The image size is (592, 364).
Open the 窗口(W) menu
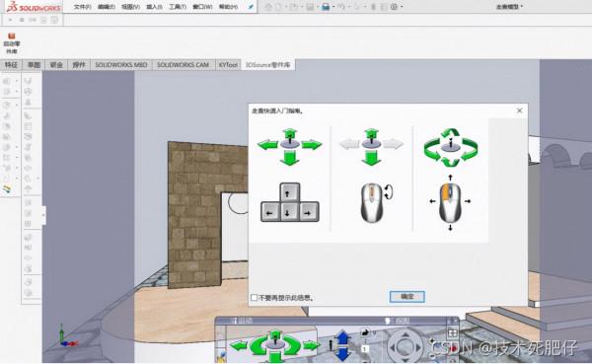coord(202,7)
